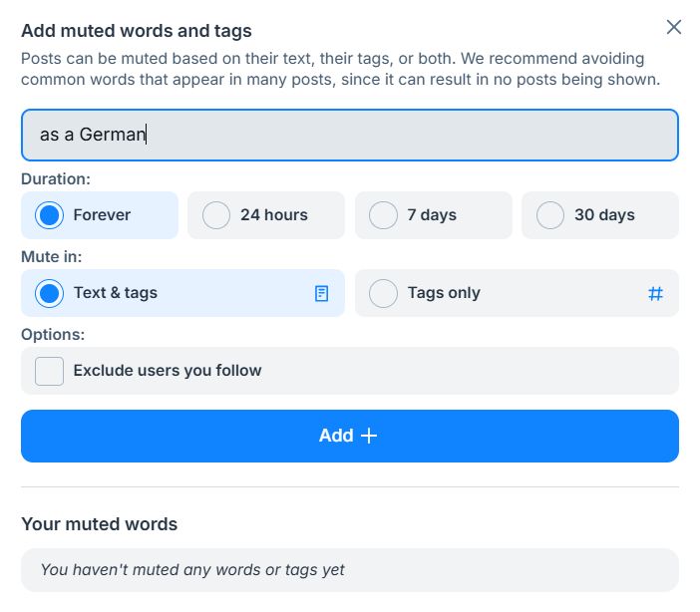Screen dimensions: 700x612
Task: Click the empty muted words message
Action: click(x=192, y=570)
